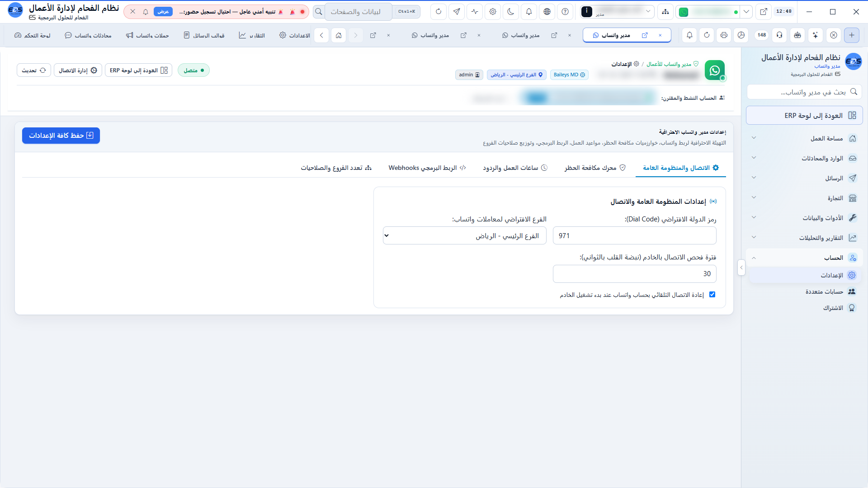Expand مساحة العمل sidebar section
The width and height of the screenshot is (868, 488).
pos(804,139)
